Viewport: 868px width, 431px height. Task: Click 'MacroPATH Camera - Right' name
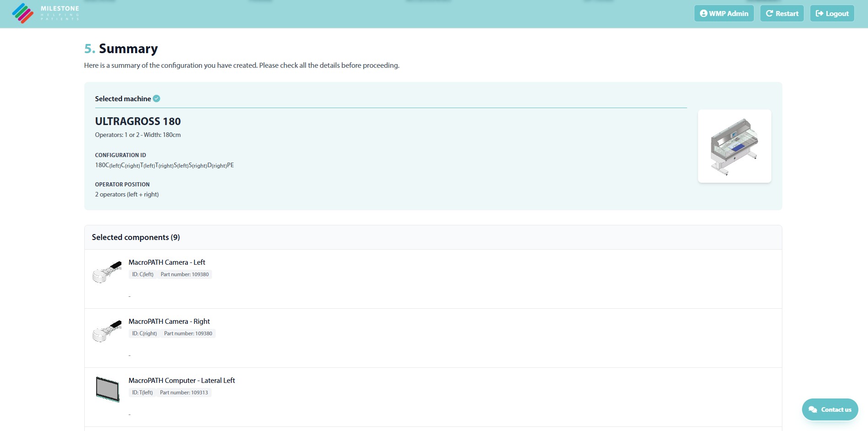169,322
